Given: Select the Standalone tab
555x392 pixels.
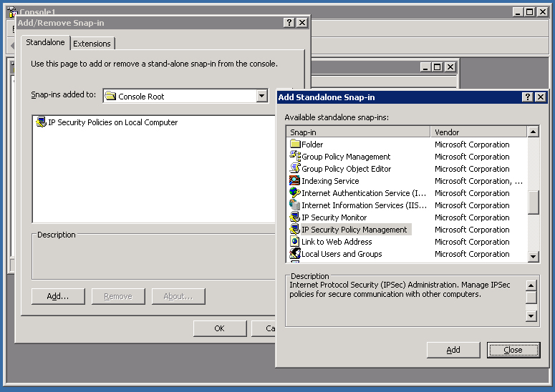Looking at the screenshot, I should pyautogui.click(x=45, y=43).
